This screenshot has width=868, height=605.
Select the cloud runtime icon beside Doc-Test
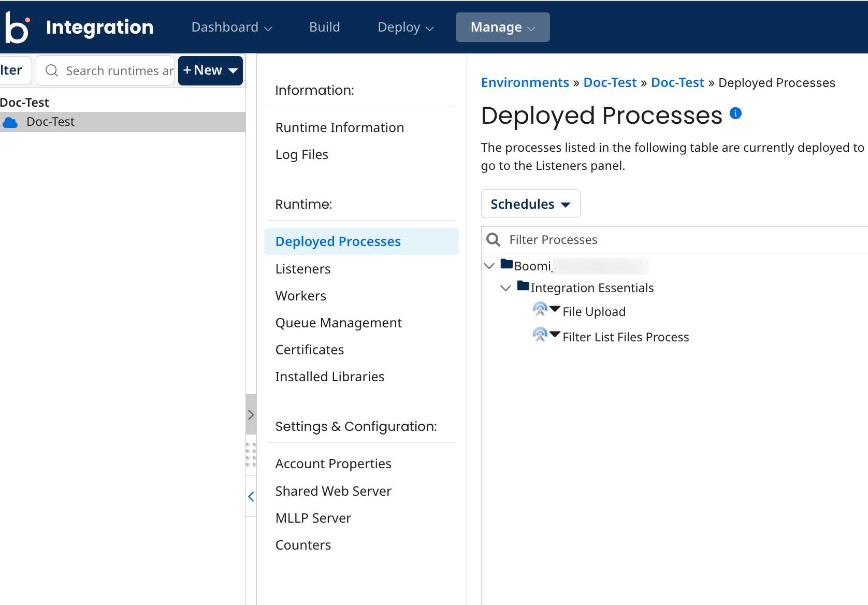[x=10, y=122]
